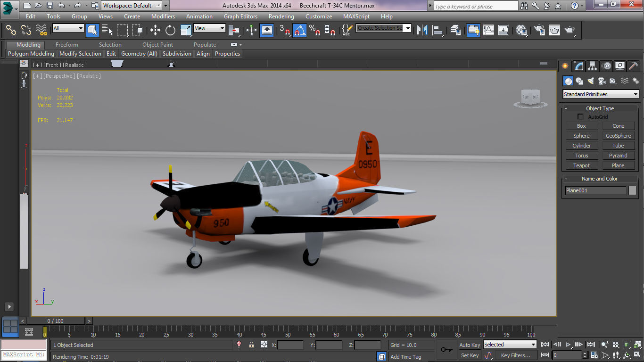Viewport: 644px width, 362px height.
Task: Switch to the Hierarchy command panel
Action: click(593, 66)
